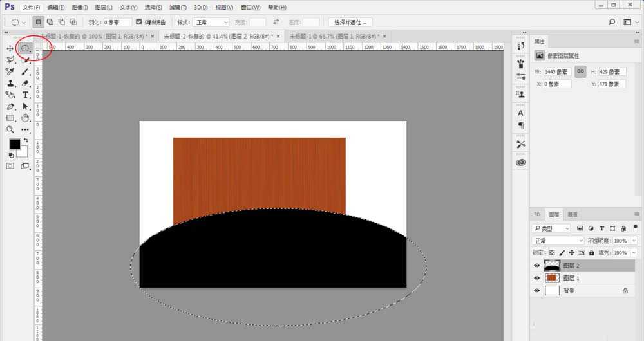This screenshot has height=341, width=644.
Task: Select the Move tool
Action: [10, 48]
